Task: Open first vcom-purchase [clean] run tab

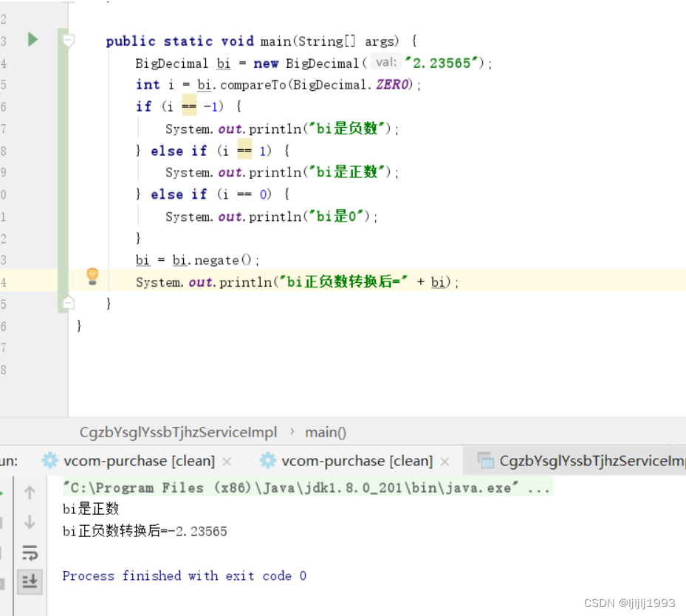Action: point(139,461)
